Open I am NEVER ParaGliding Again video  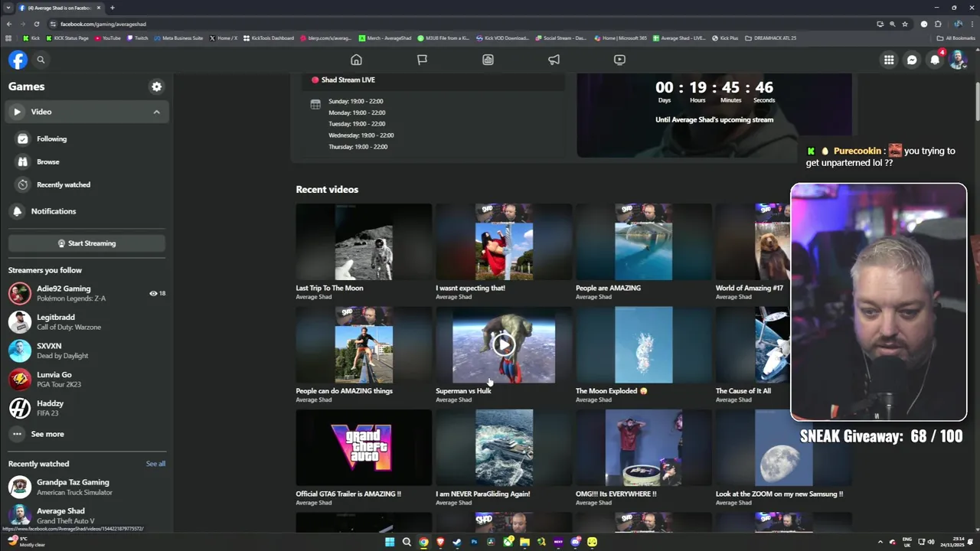pyautogui.click(x=504, y=448)
